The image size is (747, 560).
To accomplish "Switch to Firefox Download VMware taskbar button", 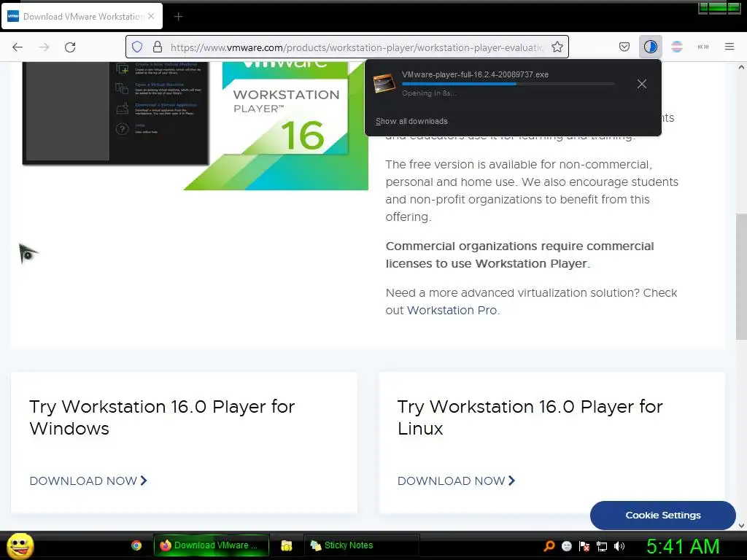I will [211, 545].
